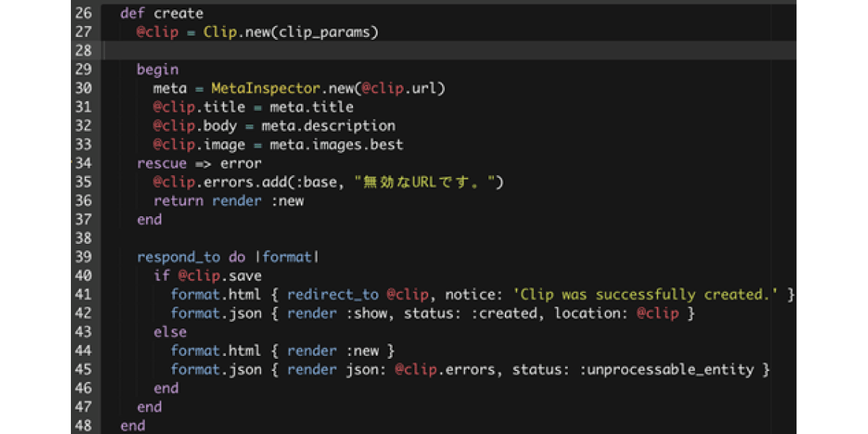Image resolution: width=868 pixels, height=434 pixels.
Task: Click the "else" keyword
Action: pyautogui.click(x=170, y=333)
